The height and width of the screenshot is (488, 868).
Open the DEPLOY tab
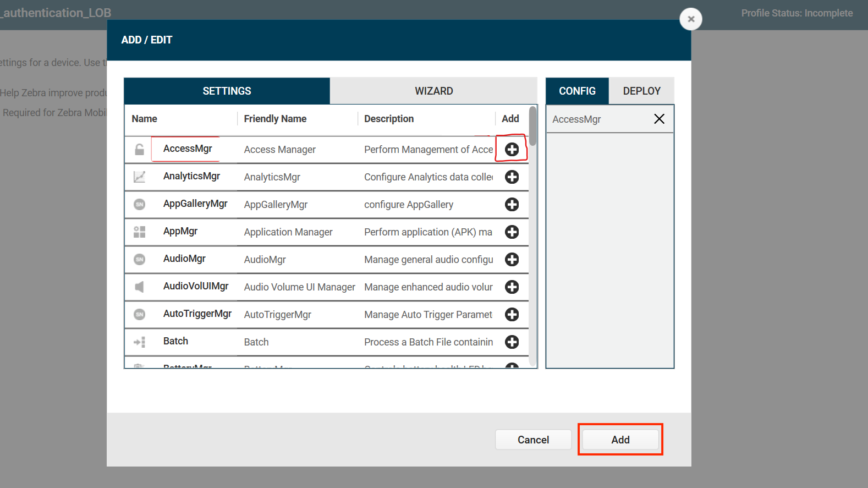(641, 91)
